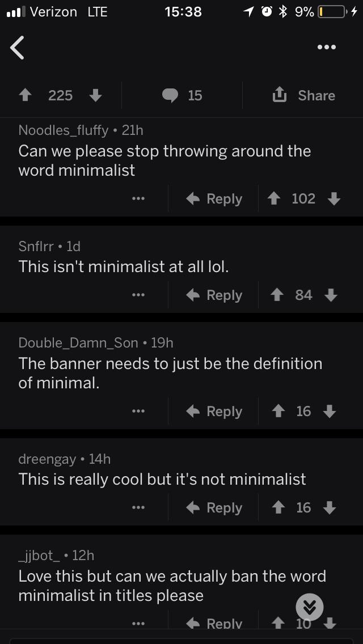Downvote dreengay's comment
This screenshot has width=363, height=644.
[330, 507]
